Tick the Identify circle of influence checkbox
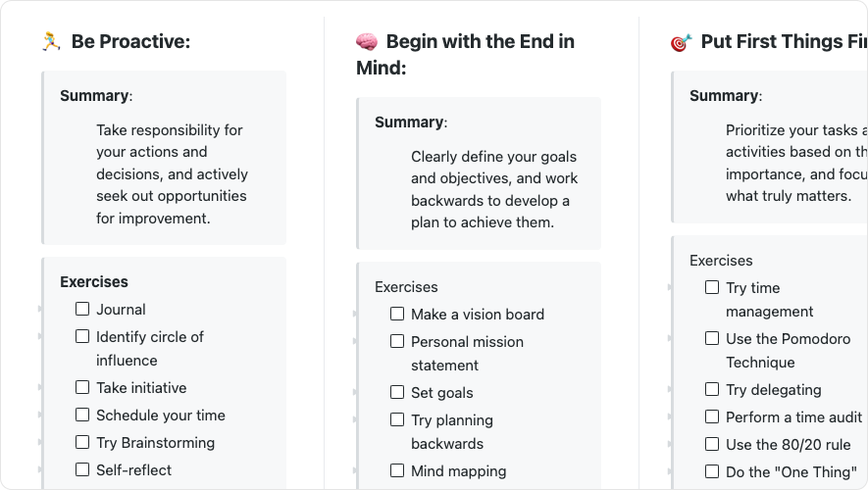The height and width of the screenshot is (490, 868). [x=82, y=336]
